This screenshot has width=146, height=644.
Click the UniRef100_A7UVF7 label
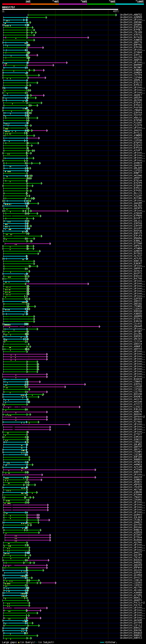point(131,150)
